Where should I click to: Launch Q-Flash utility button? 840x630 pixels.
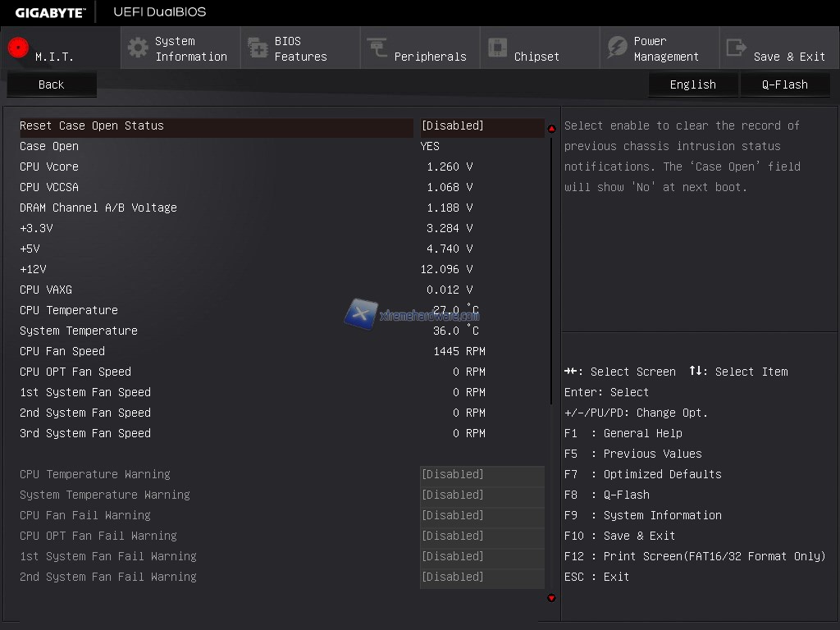[x=784, y=84]
